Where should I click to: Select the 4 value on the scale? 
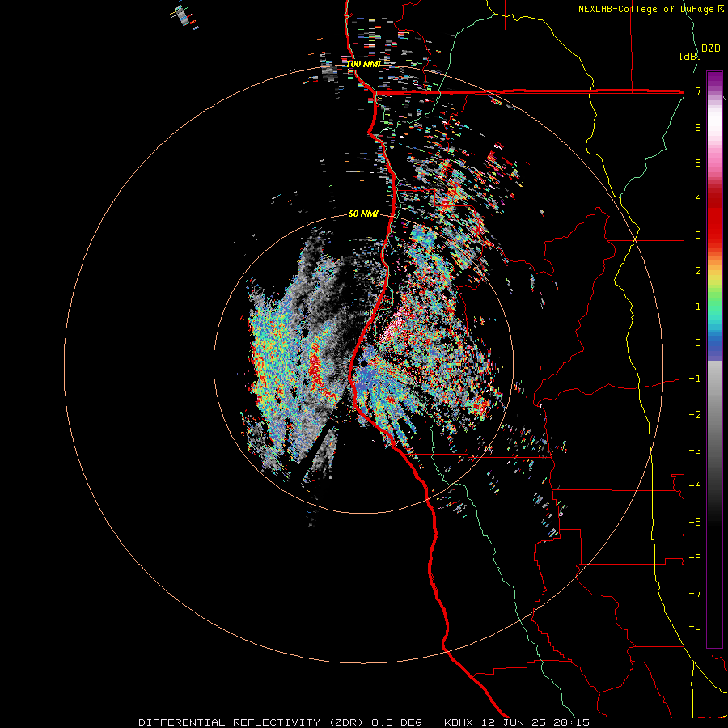(698, 199)
